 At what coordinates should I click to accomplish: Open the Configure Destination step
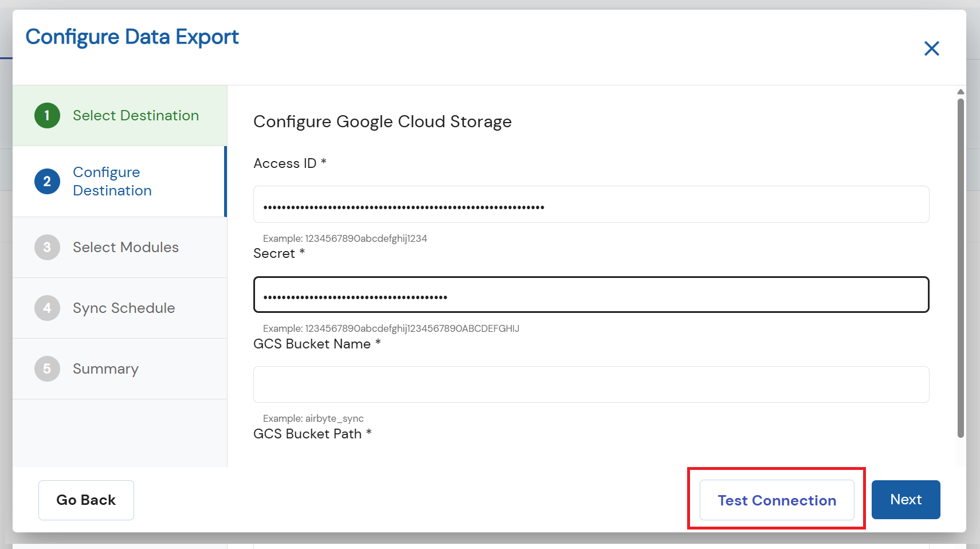120,182
